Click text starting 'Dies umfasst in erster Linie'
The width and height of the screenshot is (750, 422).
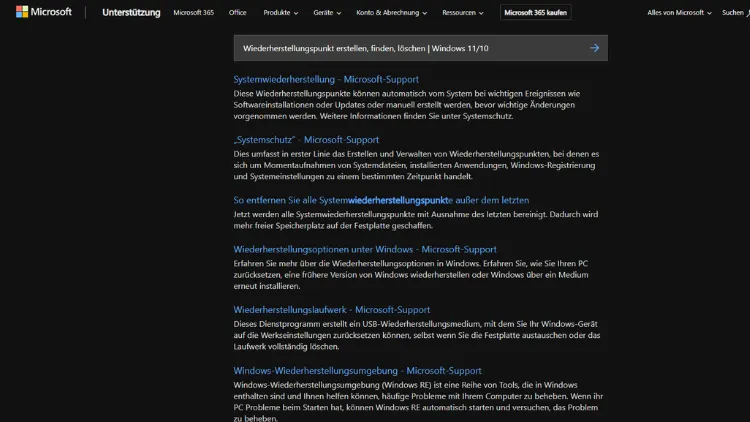coord(416,165)
